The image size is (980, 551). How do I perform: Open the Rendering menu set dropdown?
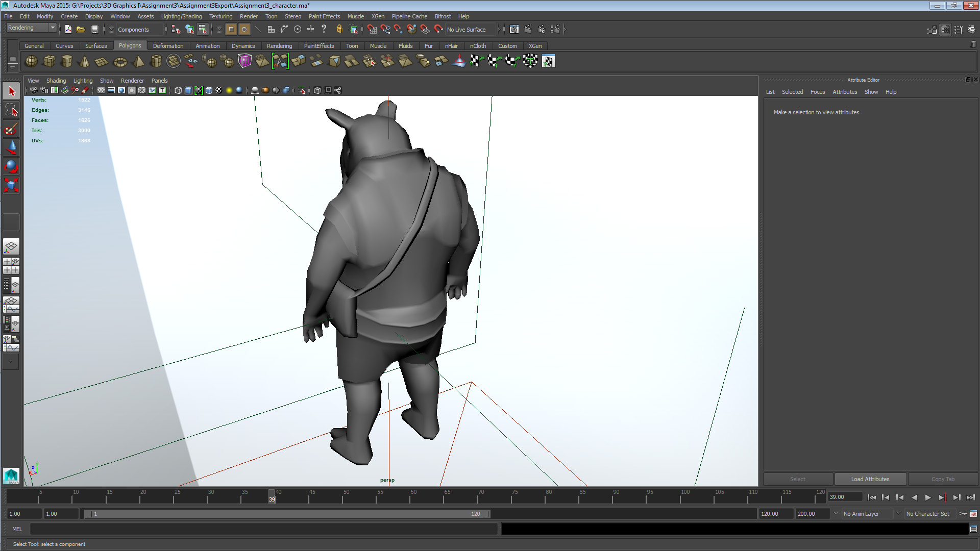(x=30, y=28)
